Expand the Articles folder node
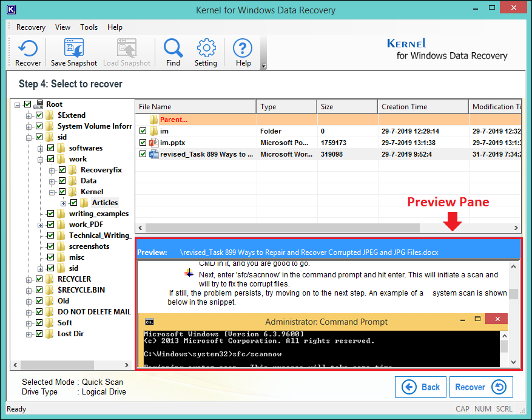Image resolution: width=532 pixels, height=420 pixels. pos(64,203)
